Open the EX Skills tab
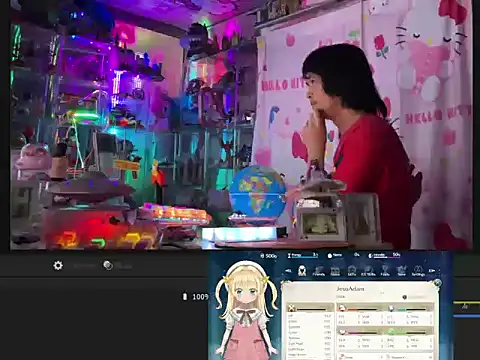 pos(368,271)
